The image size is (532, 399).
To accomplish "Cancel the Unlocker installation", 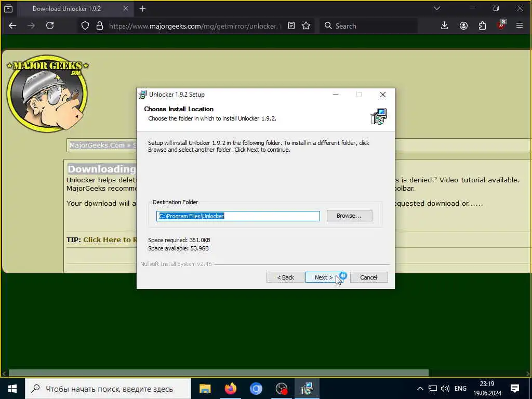I will (x=368, y=277).
